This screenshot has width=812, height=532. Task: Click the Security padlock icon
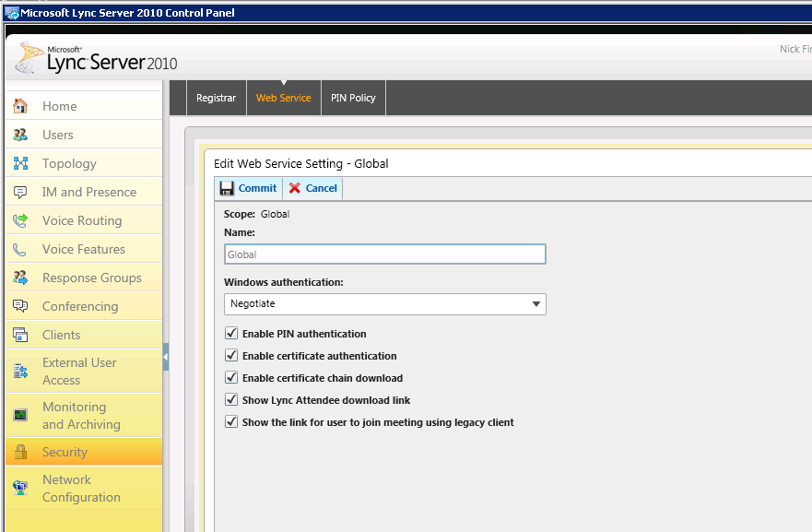tap(20, 452)
